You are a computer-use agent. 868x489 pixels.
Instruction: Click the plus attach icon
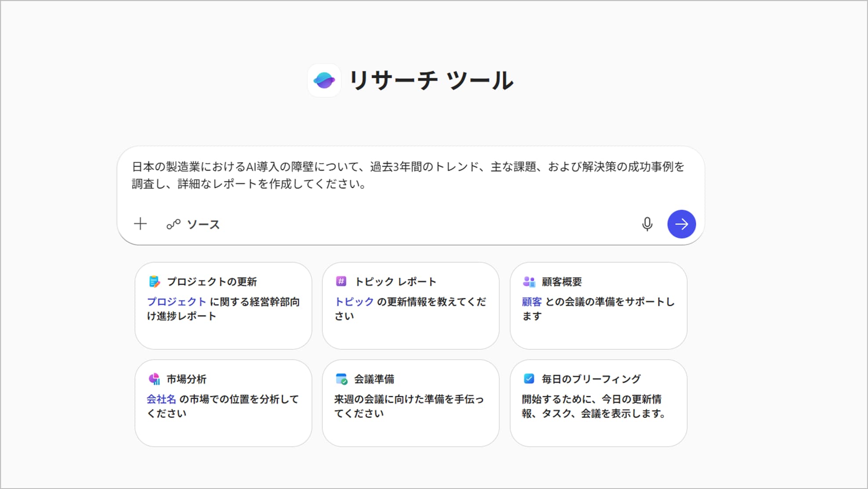pos(140,224)
